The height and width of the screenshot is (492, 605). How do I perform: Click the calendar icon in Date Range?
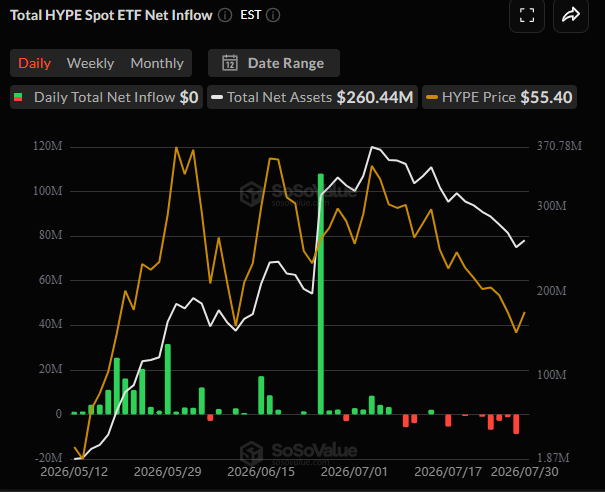pos(230,63)
